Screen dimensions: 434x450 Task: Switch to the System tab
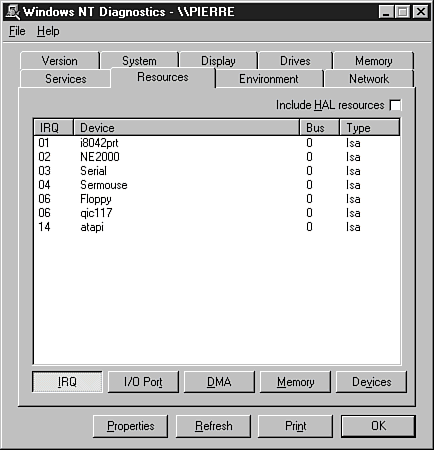pyautogui.click(x=139, y=61)
